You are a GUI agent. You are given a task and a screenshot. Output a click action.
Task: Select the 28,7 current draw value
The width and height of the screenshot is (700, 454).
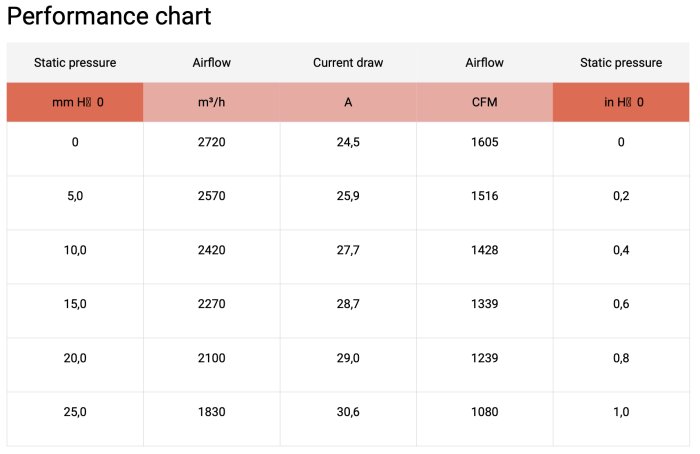(348, 304)
